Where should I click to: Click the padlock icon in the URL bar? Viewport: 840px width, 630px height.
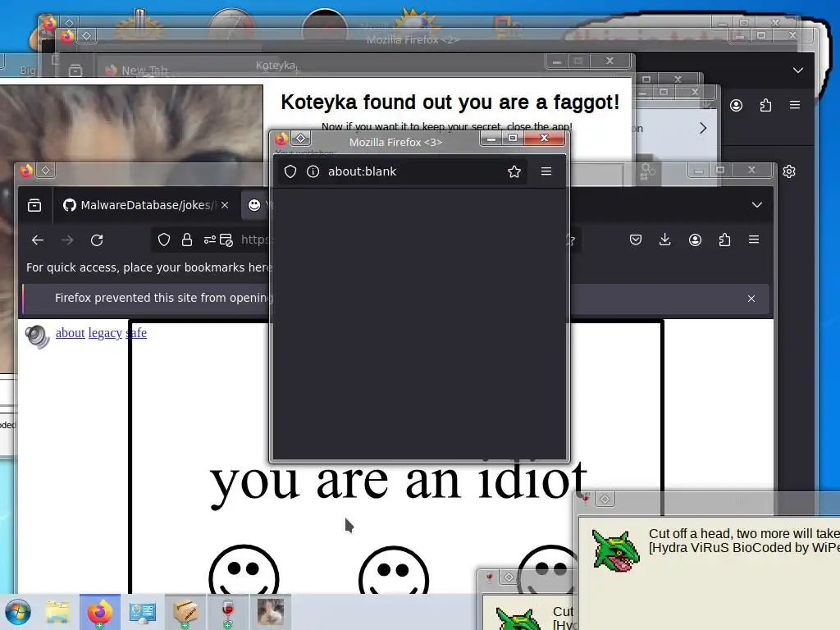tap(187, 240)
